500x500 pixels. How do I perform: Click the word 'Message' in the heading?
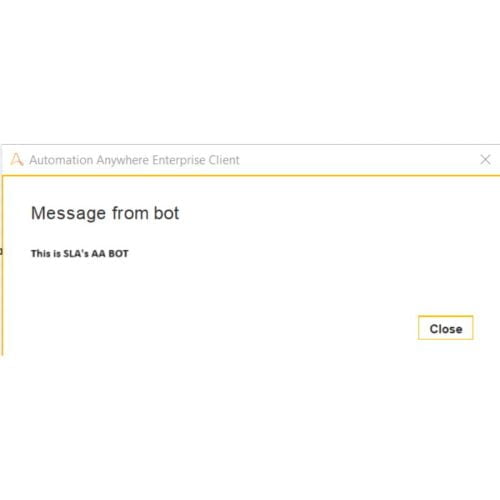pyautogui.click(x=68, y=214)
